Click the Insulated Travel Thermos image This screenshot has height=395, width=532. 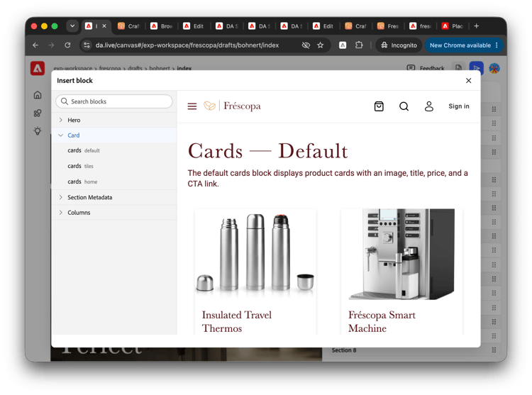255,253
